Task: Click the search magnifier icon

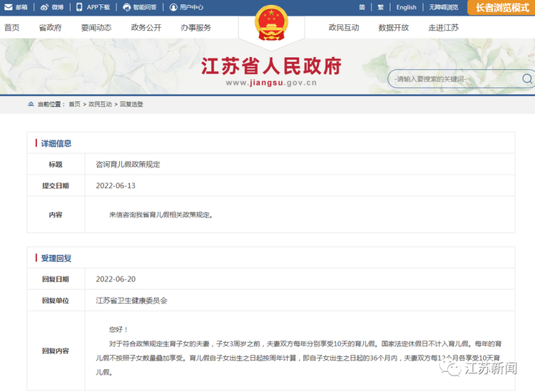Action: point(527,78)
